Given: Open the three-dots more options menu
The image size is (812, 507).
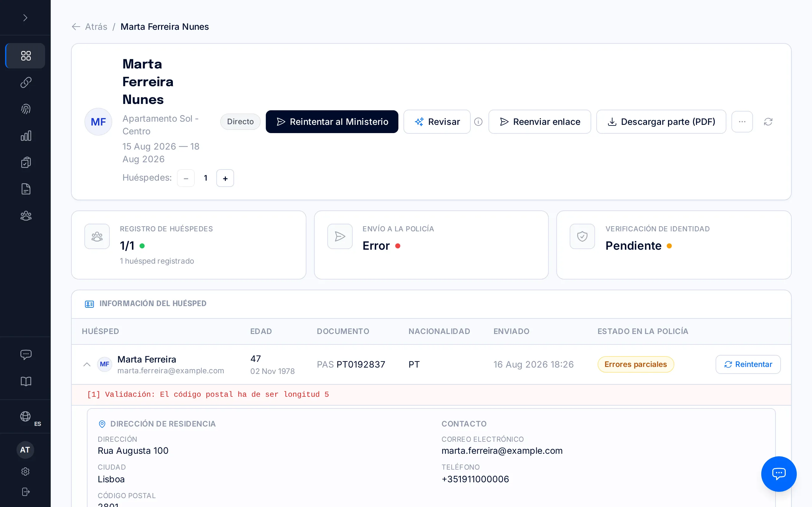Looking at the screenshot, I should click(742, 122).
